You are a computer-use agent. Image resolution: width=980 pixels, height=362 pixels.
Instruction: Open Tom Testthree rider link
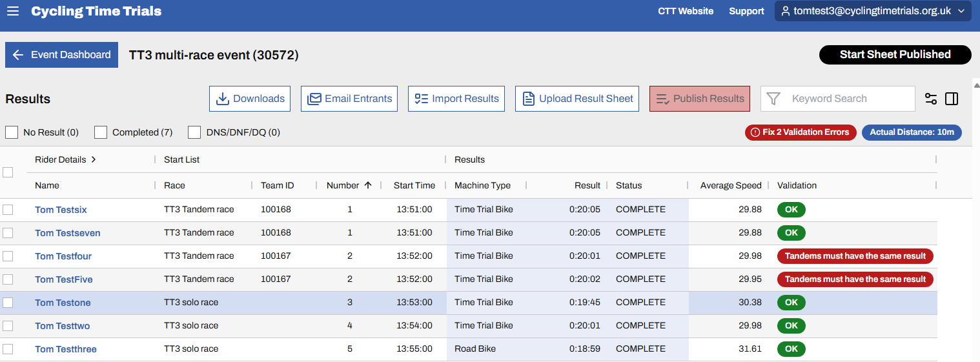(x=66, y=349)
